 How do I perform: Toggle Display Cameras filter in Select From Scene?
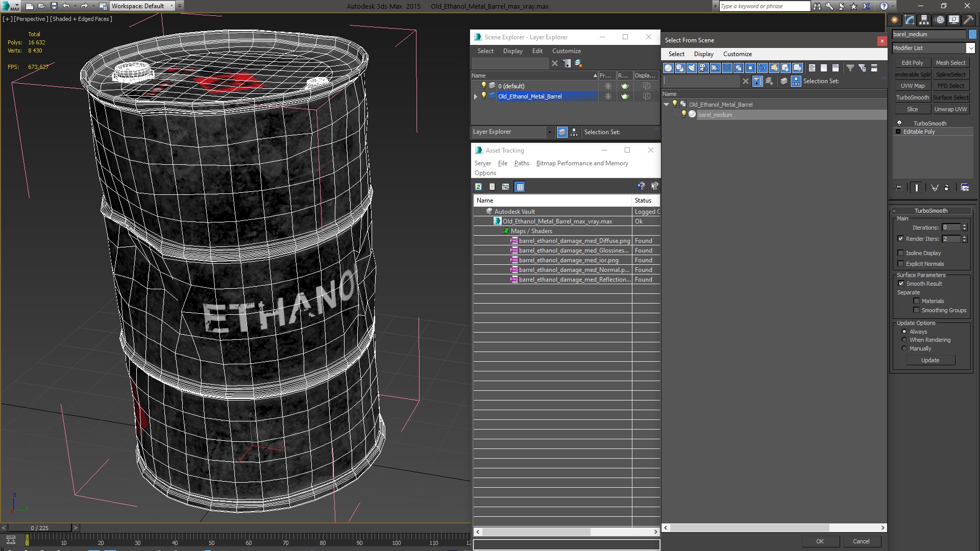click(703, 68)
